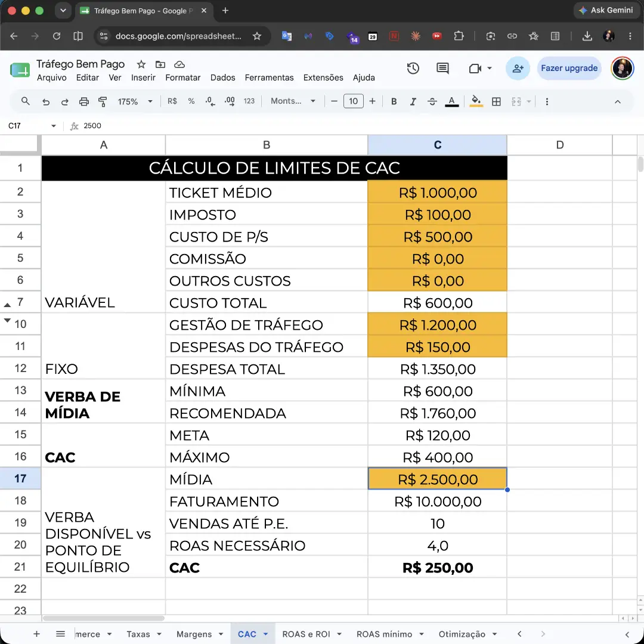Open the borders tool
Image resolution: width=644 pixels, height=644 pixels.
[x=496, y=101]
